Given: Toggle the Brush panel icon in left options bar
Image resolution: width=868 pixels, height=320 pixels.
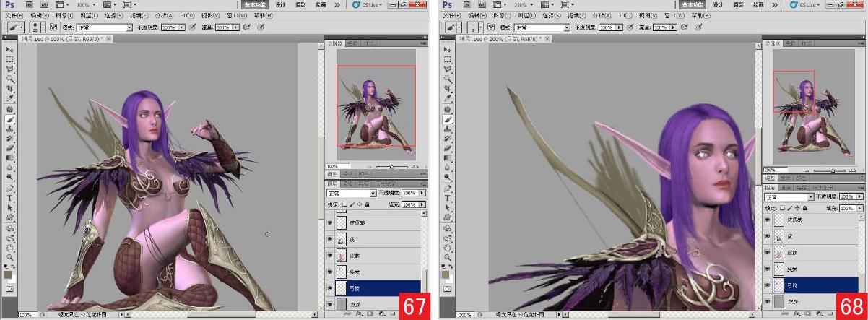Looking at the screenshot, I should [x=53, y=27].
